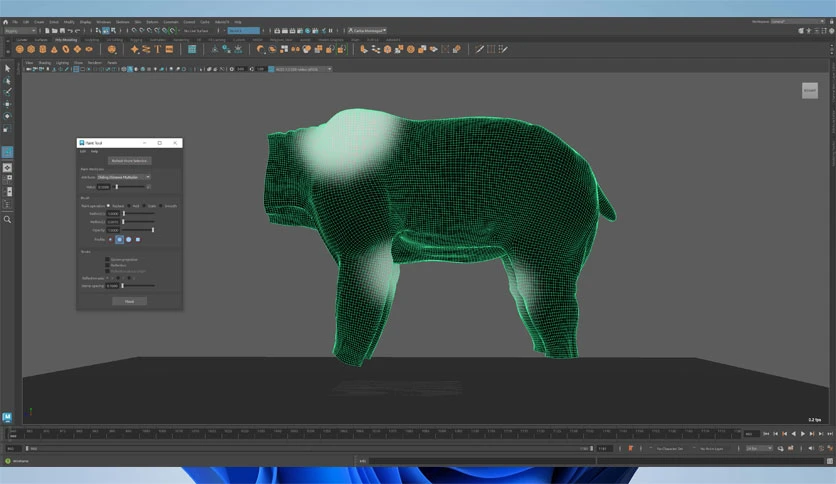836x484 pixels.
Task: Open the frame rate fps dropdown
Action: click(759, 448)
